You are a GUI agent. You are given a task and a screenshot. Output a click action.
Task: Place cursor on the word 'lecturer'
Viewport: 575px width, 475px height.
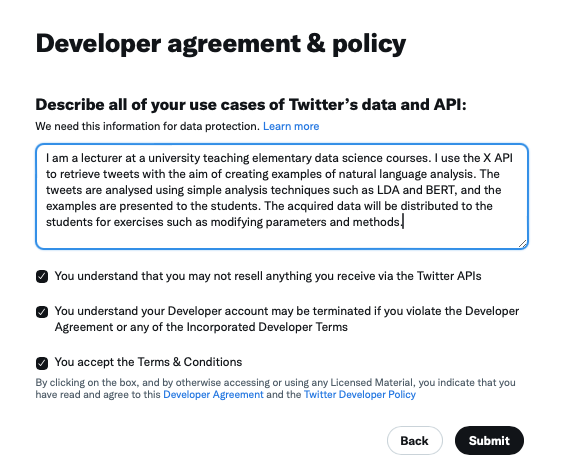coord(101,158)
